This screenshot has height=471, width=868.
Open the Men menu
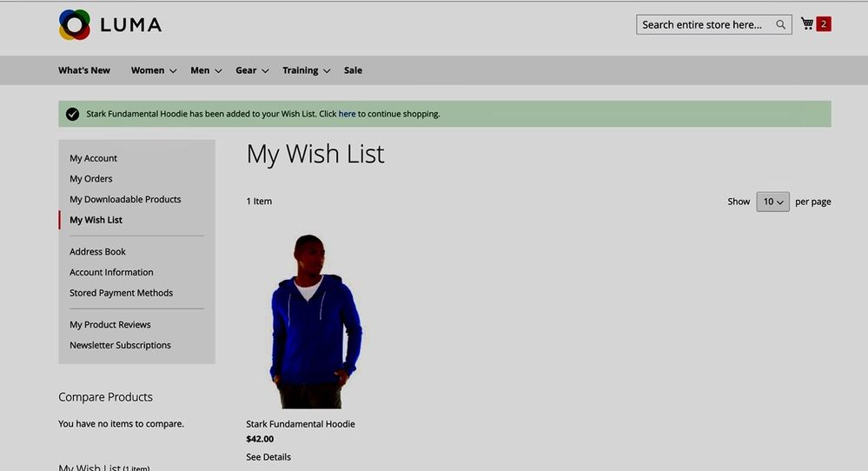click(200, 70)
